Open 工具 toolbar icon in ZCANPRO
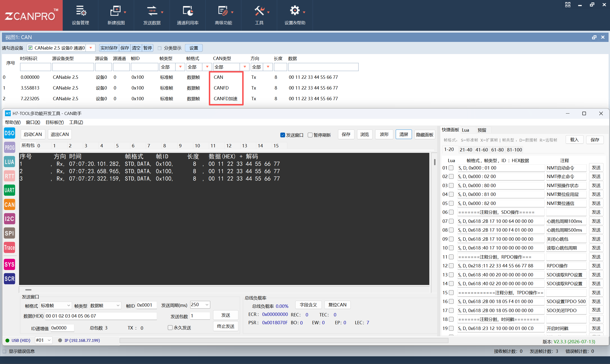The image size is (610, 364). pyautogui.click(x=259, y=15)
